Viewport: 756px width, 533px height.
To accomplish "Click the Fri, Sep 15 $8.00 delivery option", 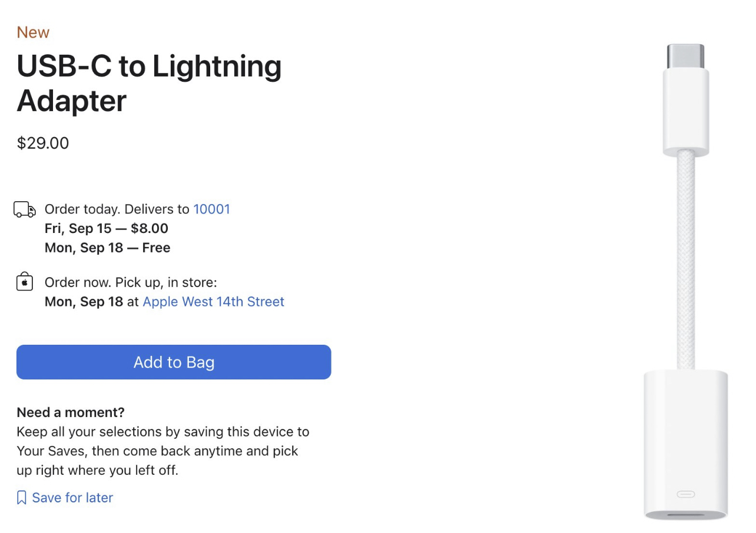I will pyautogui.click(x=107, y=228).
